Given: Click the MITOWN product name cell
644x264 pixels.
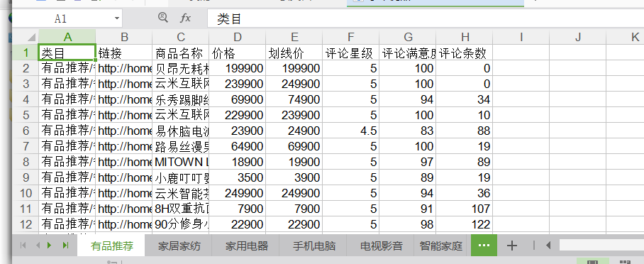Looking at the screenshot, I should point(181,162).
